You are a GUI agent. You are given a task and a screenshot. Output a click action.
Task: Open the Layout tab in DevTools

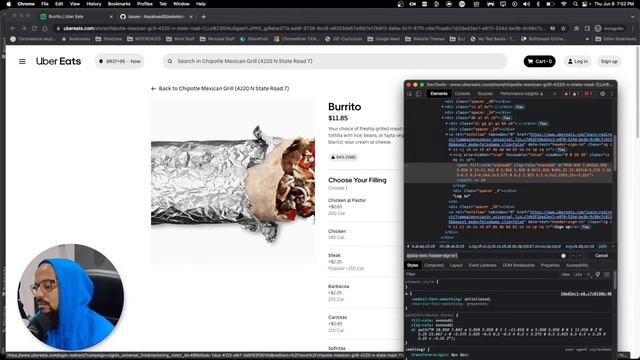pos(456,265)
